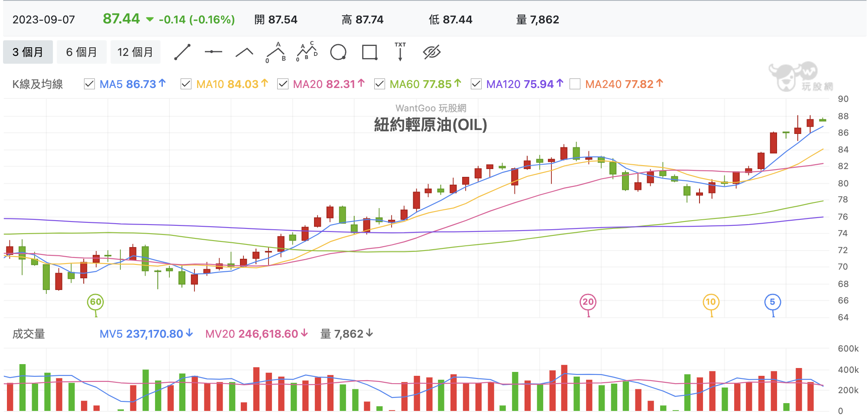Click the 600k volume axis label
The width and height of the screenshot is (868, 417).
coord(848,349)
